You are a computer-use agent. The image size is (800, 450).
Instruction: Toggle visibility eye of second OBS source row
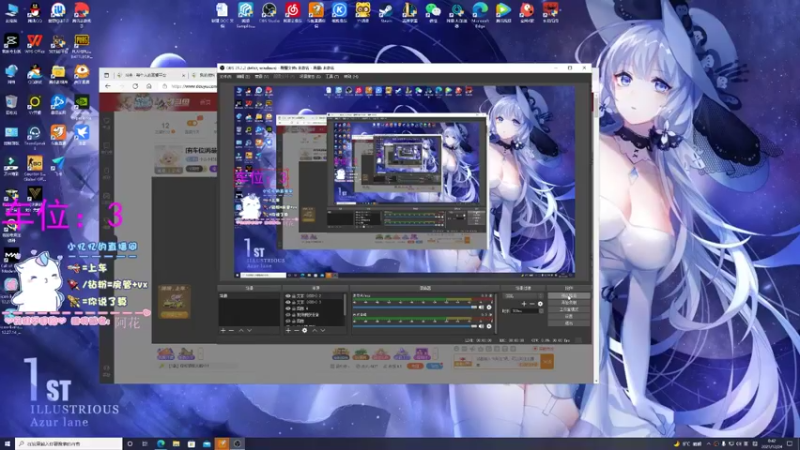pyautogui.click(x=288, y=302)
